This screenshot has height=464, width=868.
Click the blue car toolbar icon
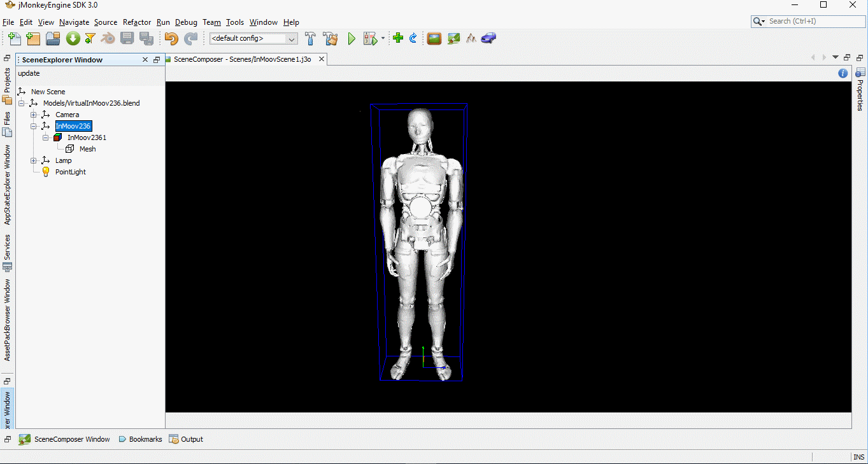pyautogui.click(x=488, y=38)
